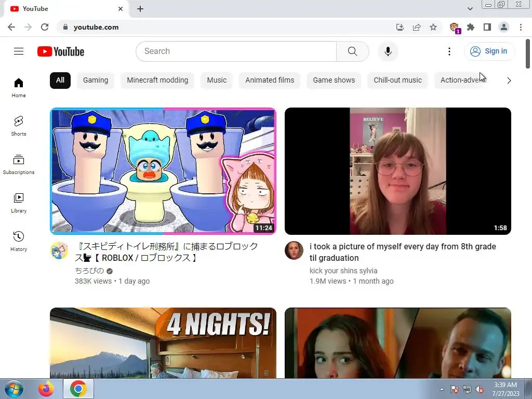The height and width of the screenshot is (399, 532).
Task: Open a new tab with plus button
Action: (140, 9)
